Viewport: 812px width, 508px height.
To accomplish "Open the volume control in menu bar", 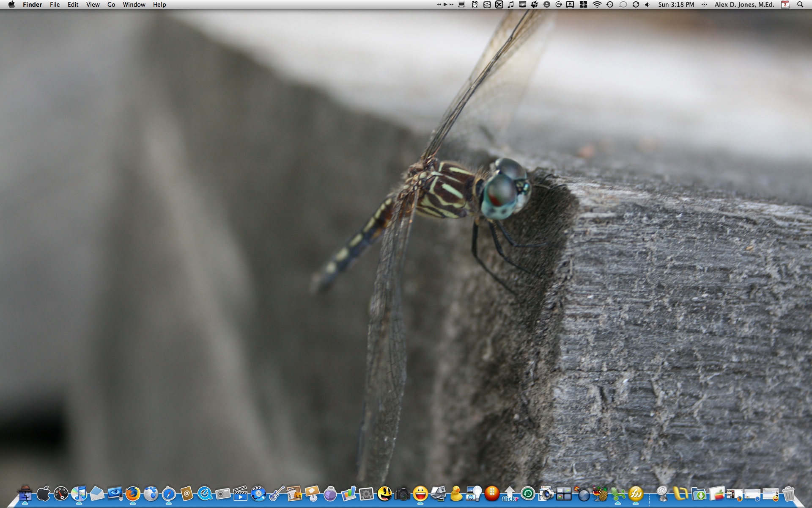I will [647, 5].
